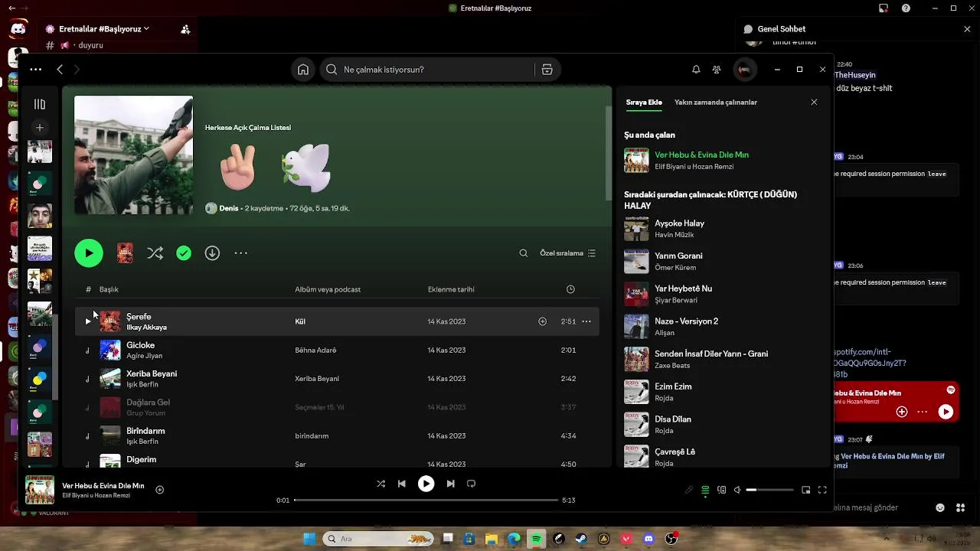Open the lyrics microphone icon

click(x=688, y=490)
